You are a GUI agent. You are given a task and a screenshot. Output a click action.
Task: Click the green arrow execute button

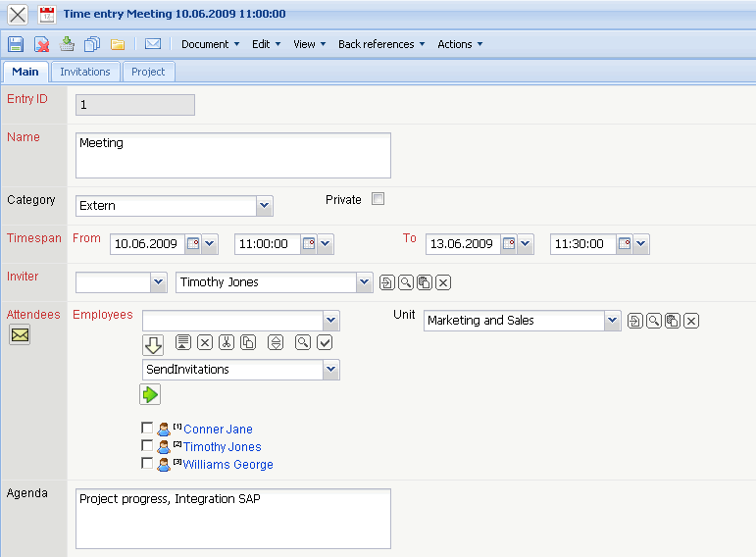pyautogui.click(x=150, y=394)
